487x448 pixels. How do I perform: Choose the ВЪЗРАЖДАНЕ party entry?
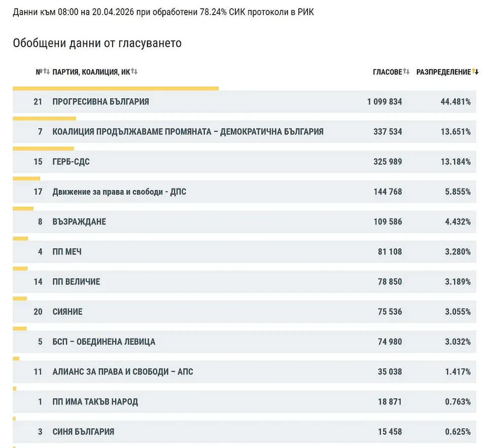click(79, 222)
